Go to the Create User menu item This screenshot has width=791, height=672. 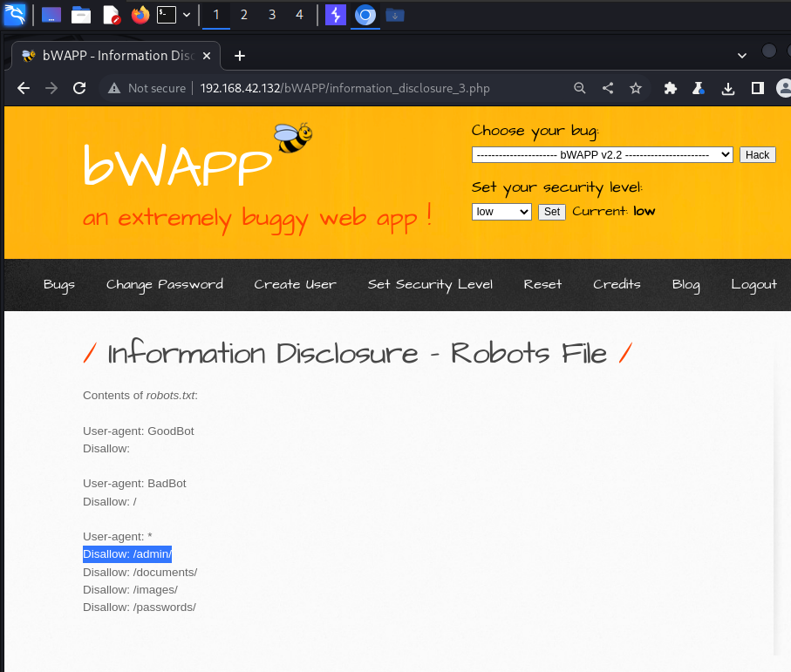click(295, 284)
